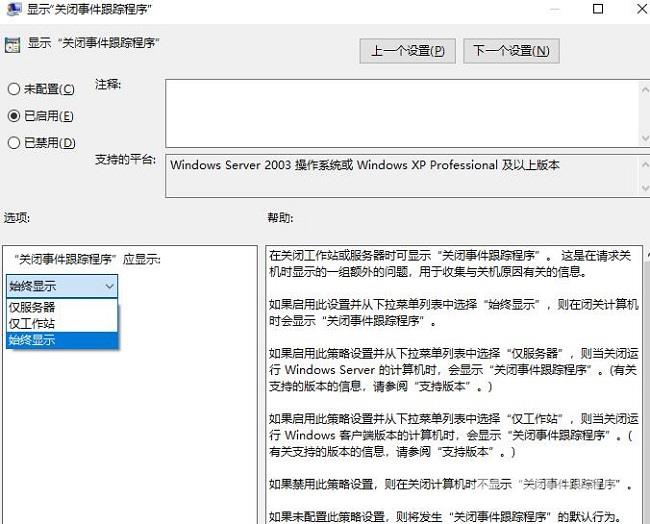650x524 pixels.
Task: Choose 仅工作站 from the dropdown list
Action: [x=62, y=324]
